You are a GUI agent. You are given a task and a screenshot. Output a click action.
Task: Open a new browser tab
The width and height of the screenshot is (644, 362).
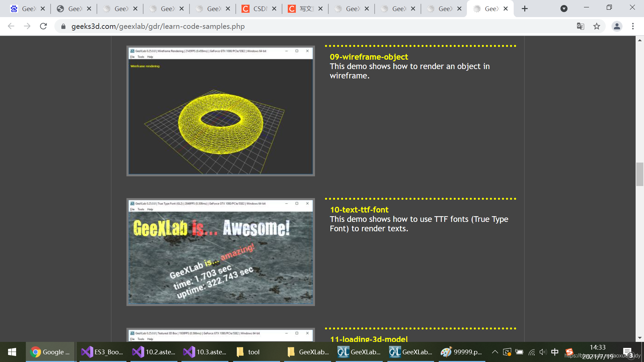point(525,9)
